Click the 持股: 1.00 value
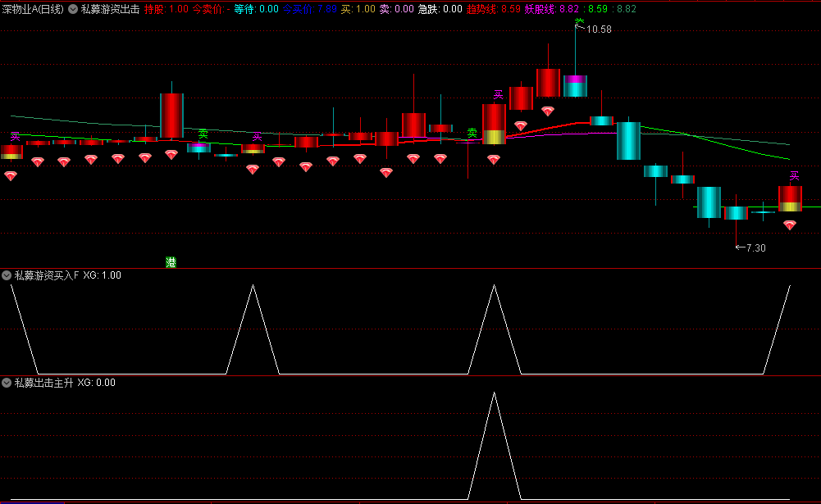This screenshot has width=821, height=504. click(166, 9)
